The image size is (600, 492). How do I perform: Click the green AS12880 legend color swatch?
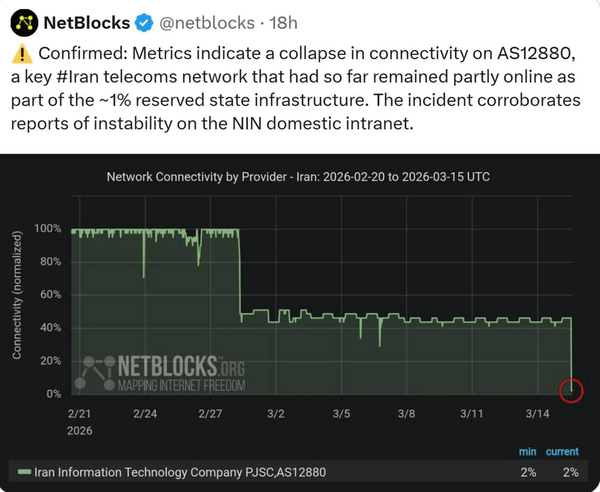25,472
